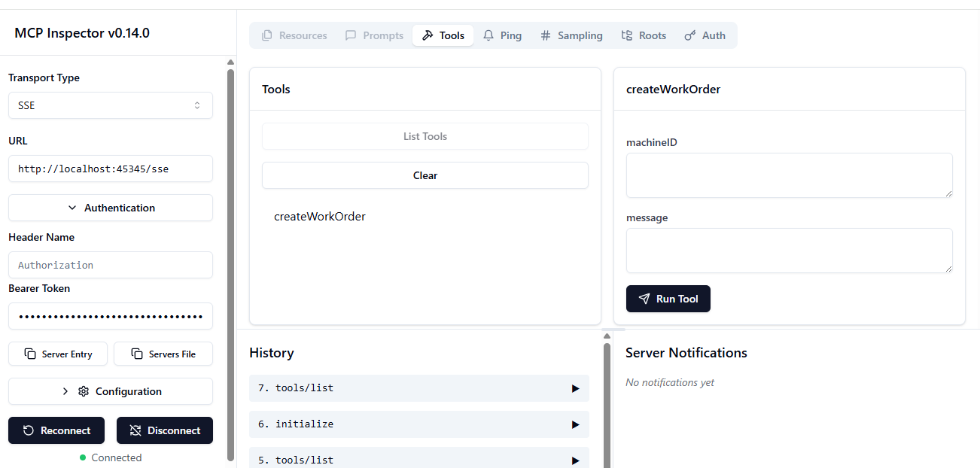Click the Bearer Token field
The height and width of the screenshot is (468, 980).
[x=111, y=316]
